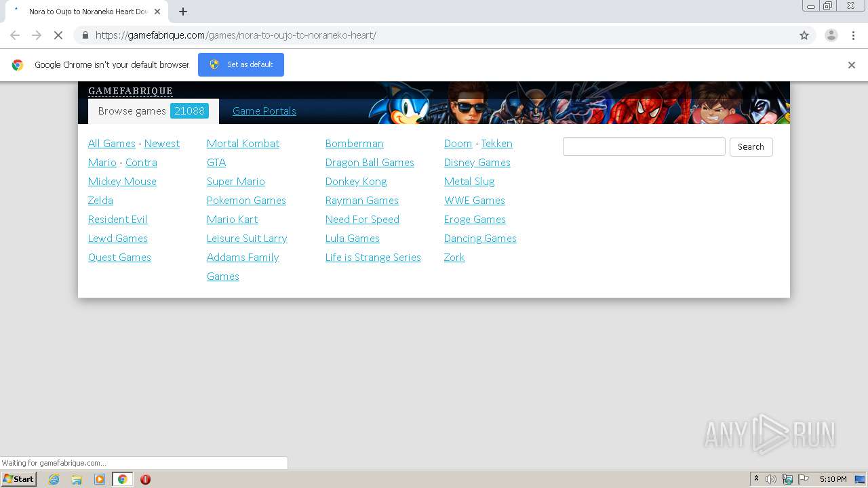Image resolution: width=868 pixels, height=488 pixels.
Task: Show hidden system tray icons
Action: 757,479
